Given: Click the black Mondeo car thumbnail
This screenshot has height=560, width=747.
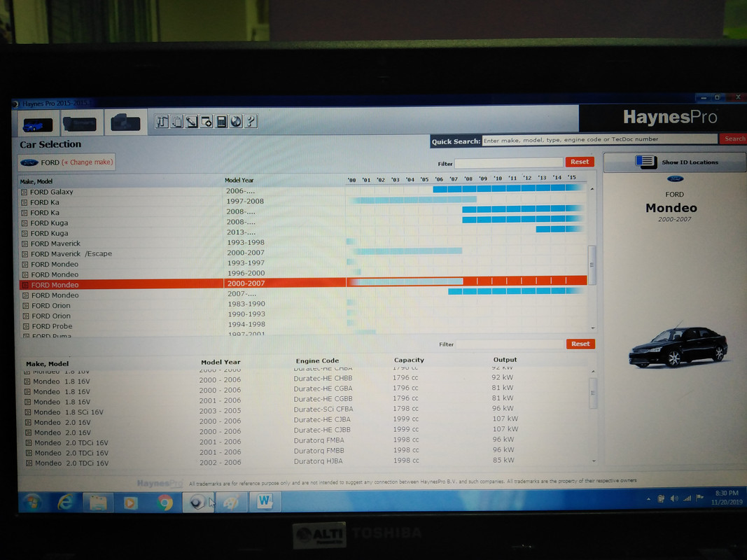Looking at the screenshot, I should (x=678, y=346).
